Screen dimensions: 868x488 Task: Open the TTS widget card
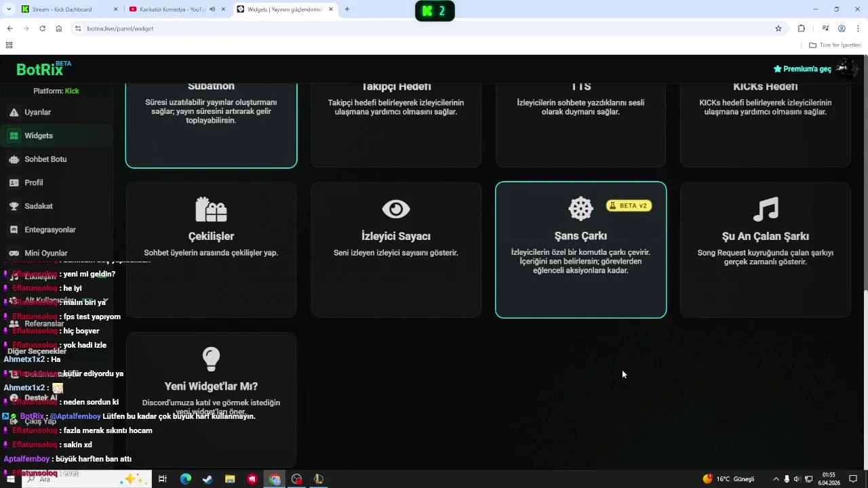581,125
